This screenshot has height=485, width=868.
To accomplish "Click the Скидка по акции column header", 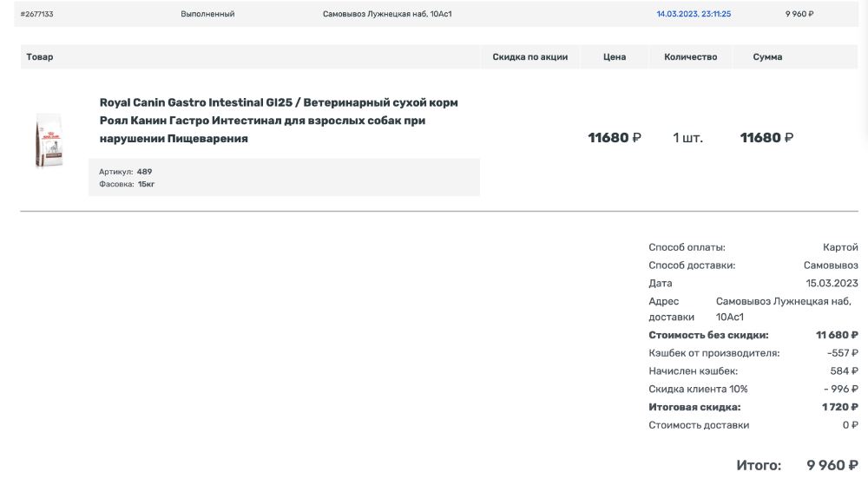I will 529,57.
